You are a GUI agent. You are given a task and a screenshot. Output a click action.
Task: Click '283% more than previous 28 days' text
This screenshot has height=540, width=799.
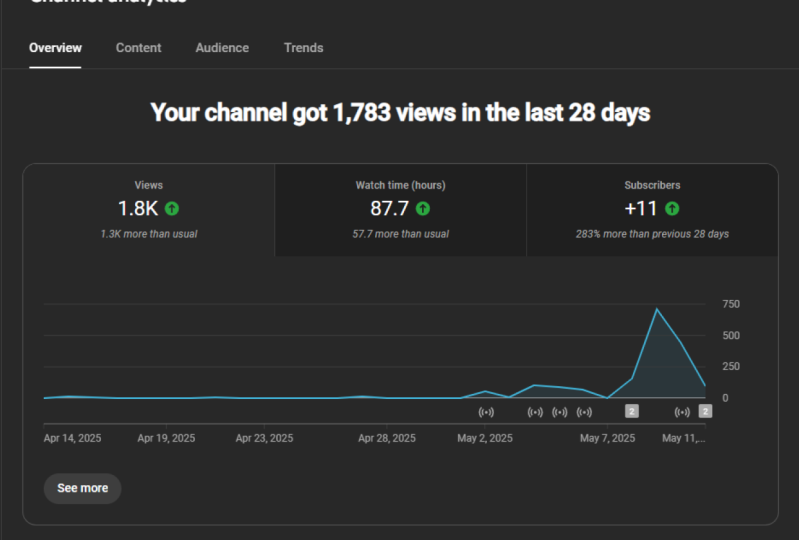[652, 234]
